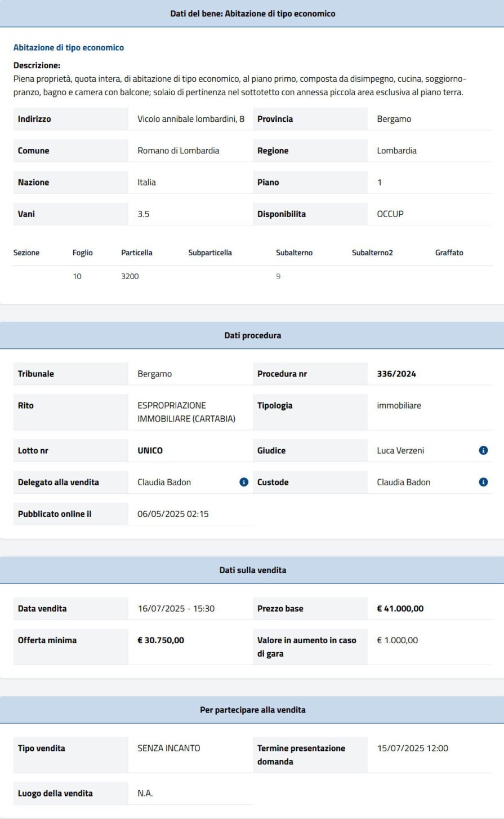Click 'Per partecipare alla vendita' header
The height and width of the screenshot is (819, 504).
click(x=252, y=710)
